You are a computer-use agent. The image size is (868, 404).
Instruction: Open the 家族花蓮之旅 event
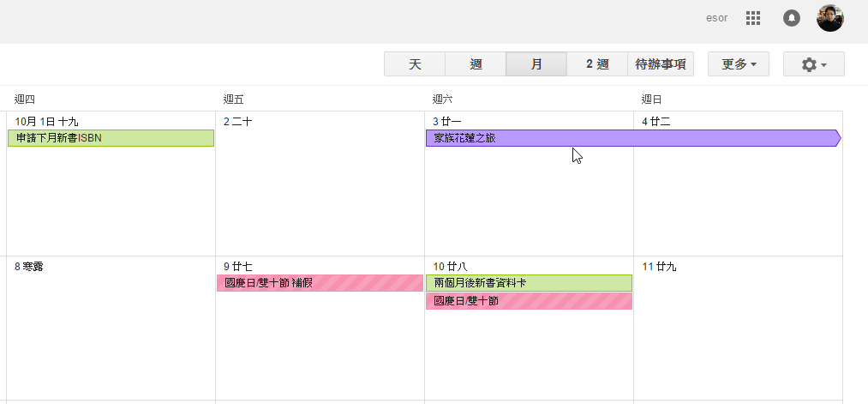(x=632, y=138)
